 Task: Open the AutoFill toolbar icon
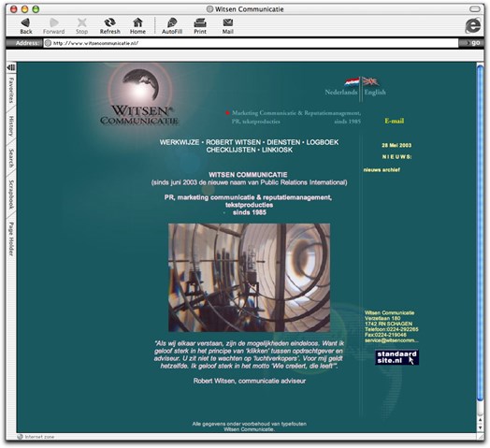172,22
